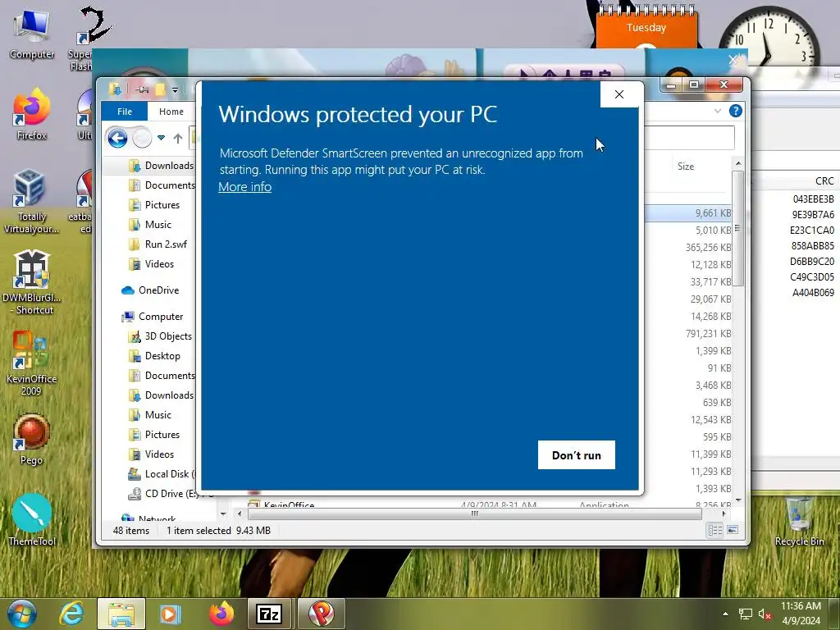Launch Internet Explorer from taskbar
Image resolution: width=840 pixels, height=630 pixels.
pyautogui.click(x=72, y=614)
